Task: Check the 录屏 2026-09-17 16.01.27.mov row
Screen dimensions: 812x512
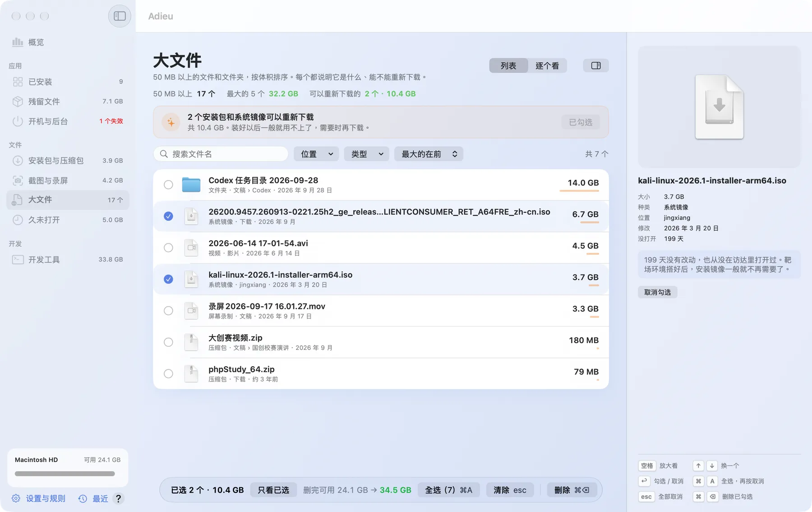Action: [x=168, y=311]
